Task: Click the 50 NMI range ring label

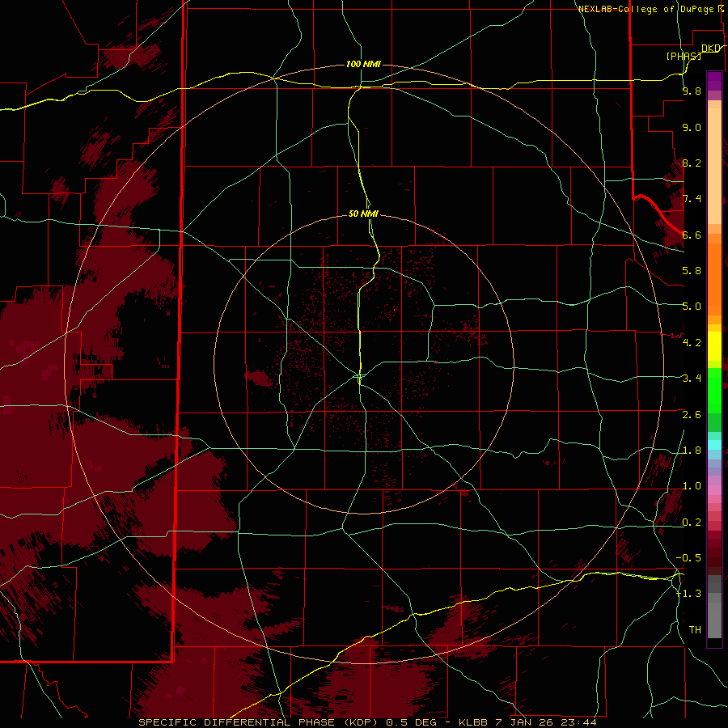Action: [x=363, y=214]
